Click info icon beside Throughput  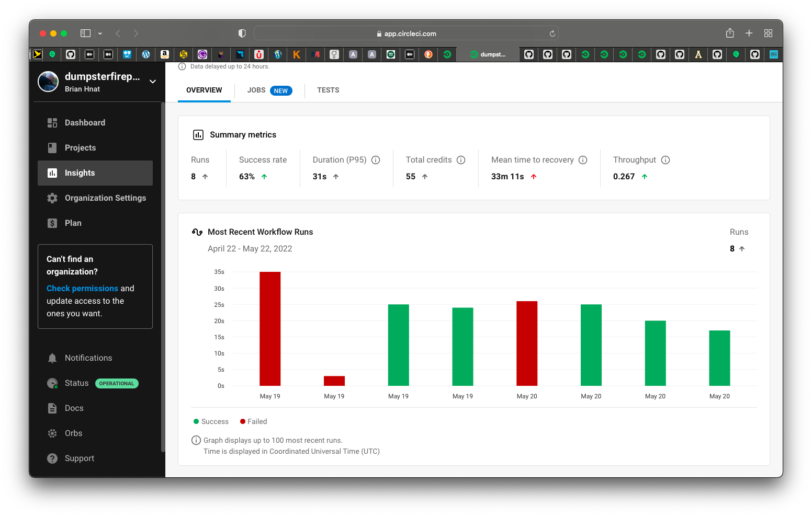point(666,160)
